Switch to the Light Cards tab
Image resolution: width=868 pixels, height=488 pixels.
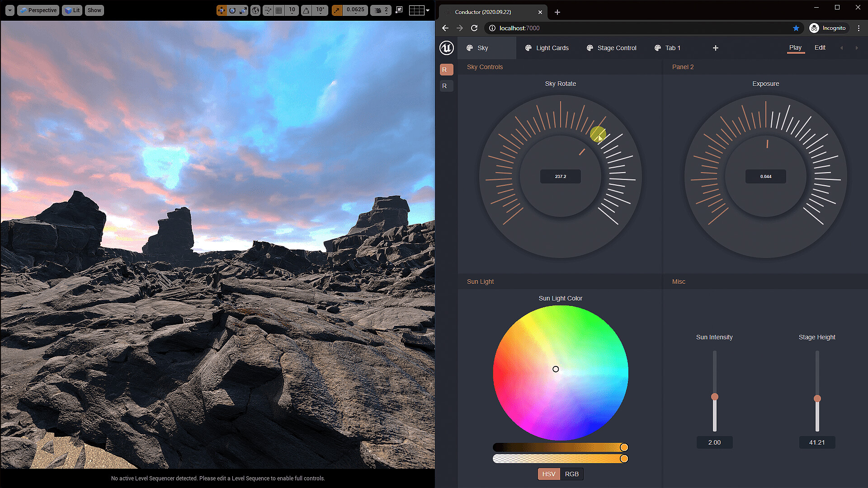click(x=547, y=48)
